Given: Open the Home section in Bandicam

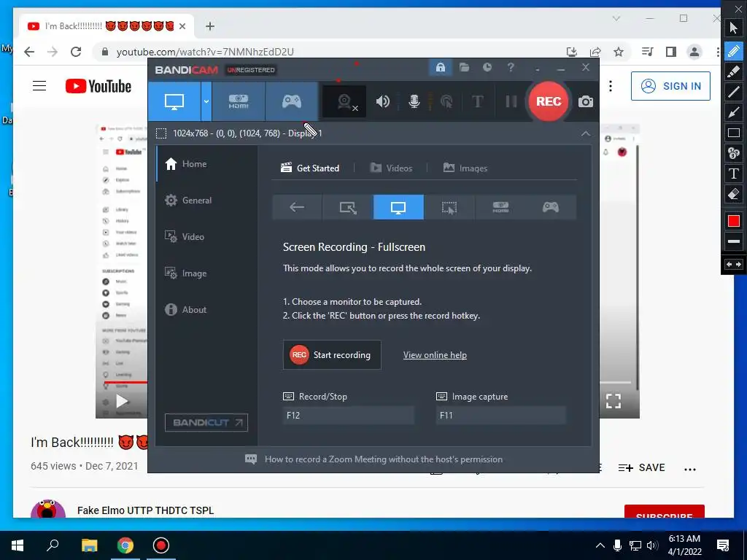Looking at the screenshot, I should click(x=206, y=164).
